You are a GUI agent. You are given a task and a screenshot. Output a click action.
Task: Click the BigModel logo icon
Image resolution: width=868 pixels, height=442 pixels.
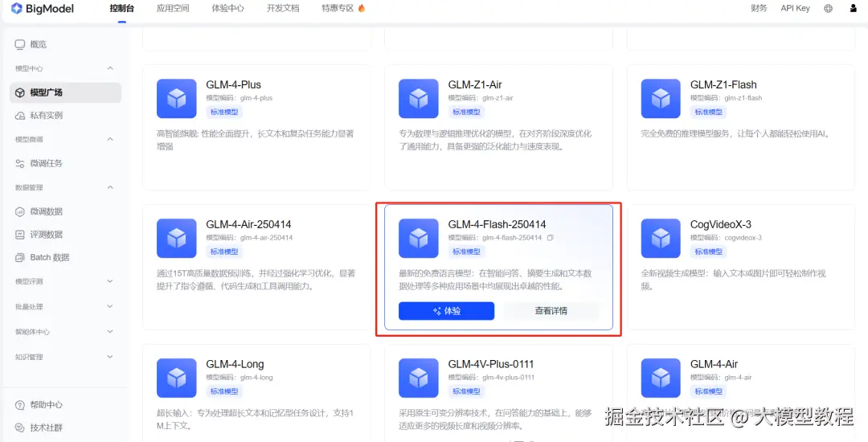click(x=17, y=8)
